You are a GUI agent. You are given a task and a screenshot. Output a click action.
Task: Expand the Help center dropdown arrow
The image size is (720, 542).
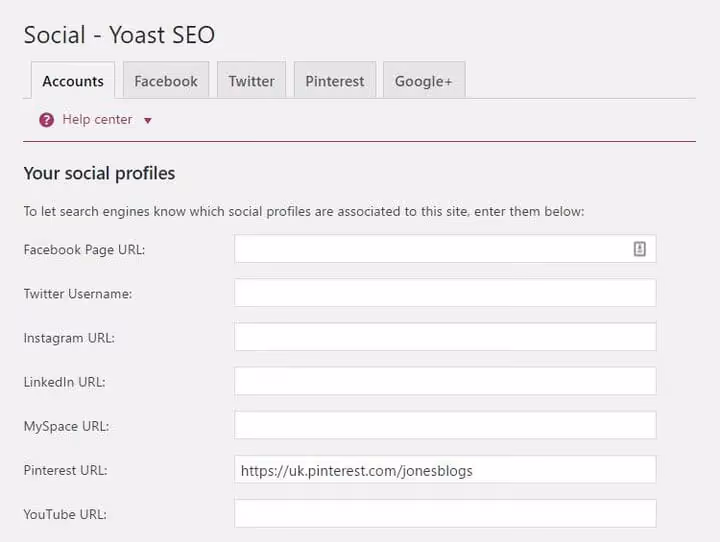pyautogui.click(x=147, y=121)
